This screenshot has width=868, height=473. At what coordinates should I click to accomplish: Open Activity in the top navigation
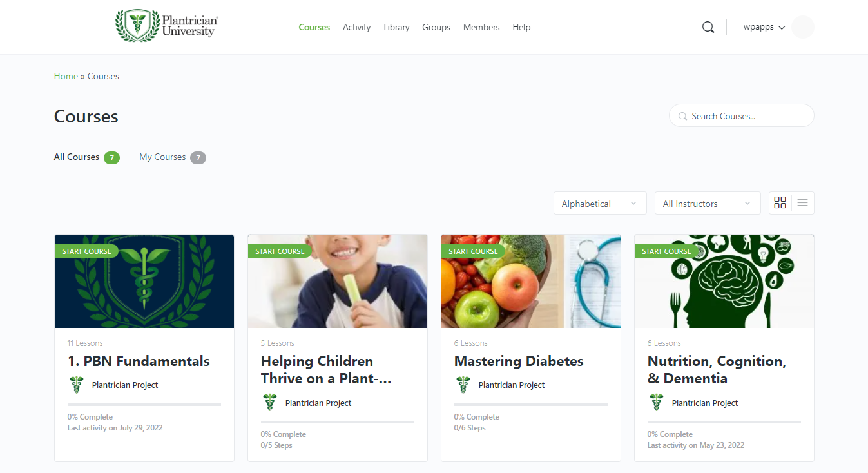tap(356, 27)
